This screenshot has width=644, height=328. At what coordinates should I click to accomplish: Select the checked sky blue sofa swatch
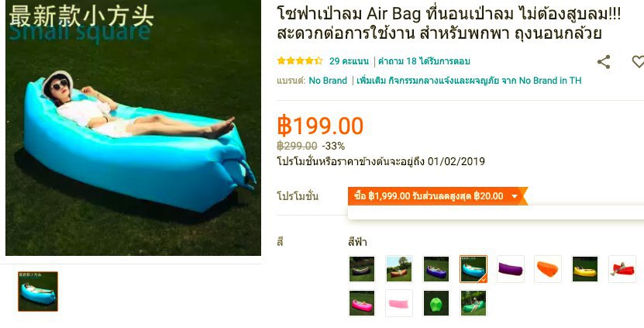pos(474,269)
